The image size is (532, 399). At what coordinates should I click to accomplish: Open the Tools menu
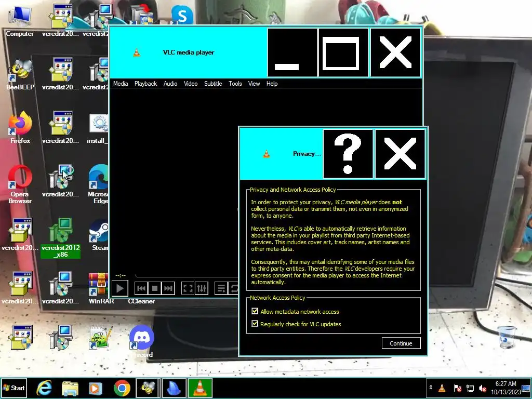tap(235, 84)
